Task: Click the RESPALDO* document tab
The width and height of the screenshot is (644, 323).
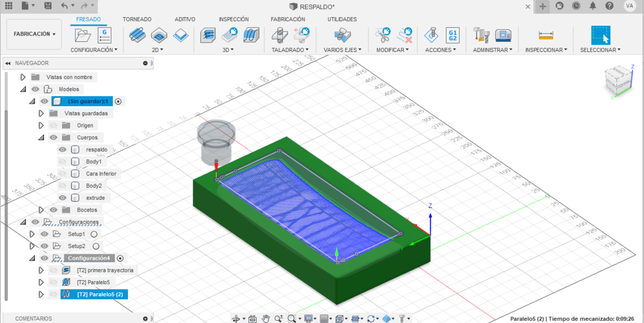Action: coord(312,6)
